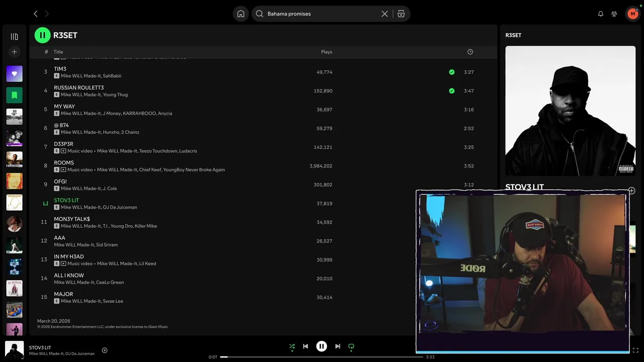The width and height of the screenshot is (644, 362).
Task: Open the now-playing album thumbnail at bottom left
Action: [14, 350]
